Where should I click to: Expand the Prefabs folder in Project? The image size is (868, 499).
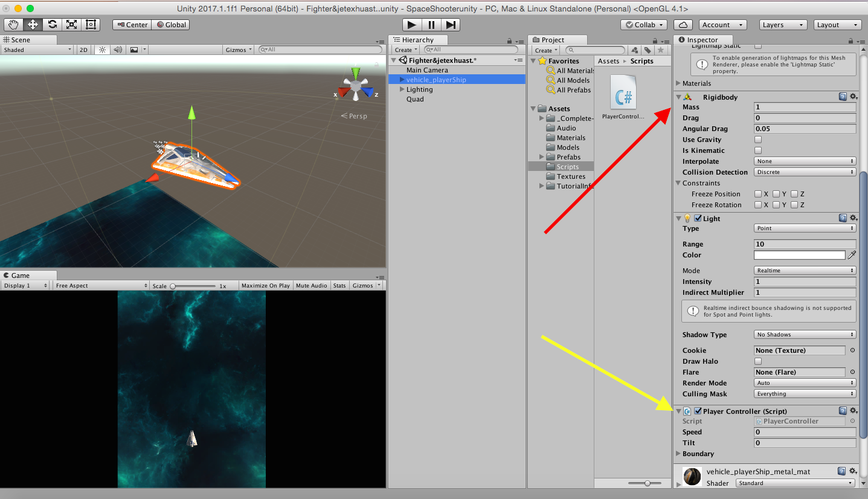pyautogui.click(x=542, y=156)
